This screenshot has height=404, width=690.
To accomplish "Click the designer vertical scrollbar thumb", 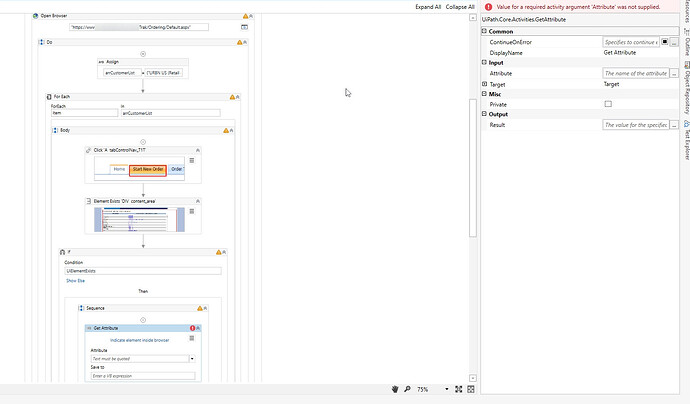I will click(x=473, y=168).
